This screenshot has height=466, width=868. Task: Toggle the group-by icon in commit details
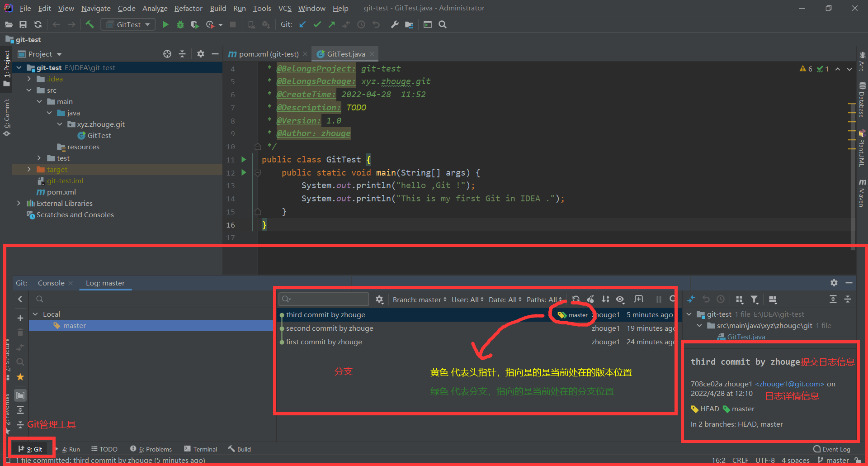[x=740, y=299]
